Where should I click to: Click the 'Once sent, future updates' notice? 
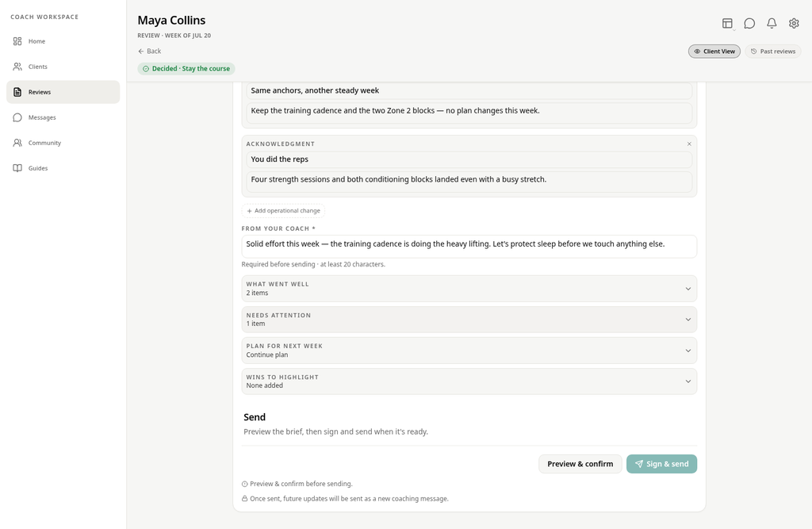point(346,499)
